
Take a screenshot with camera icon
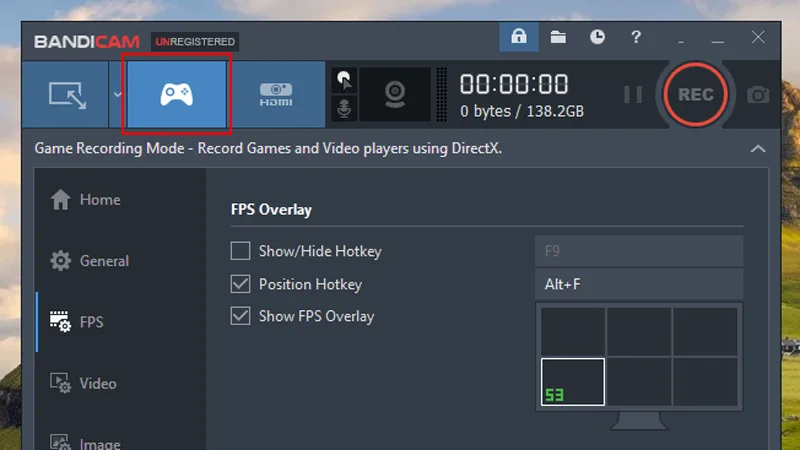click(758, 95)
